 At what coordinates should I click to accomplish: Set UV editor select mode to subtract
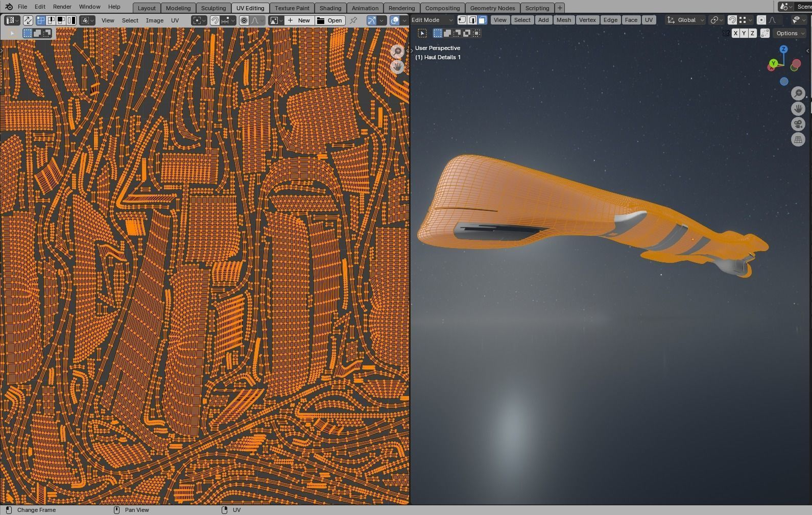[x=47, y=33]
